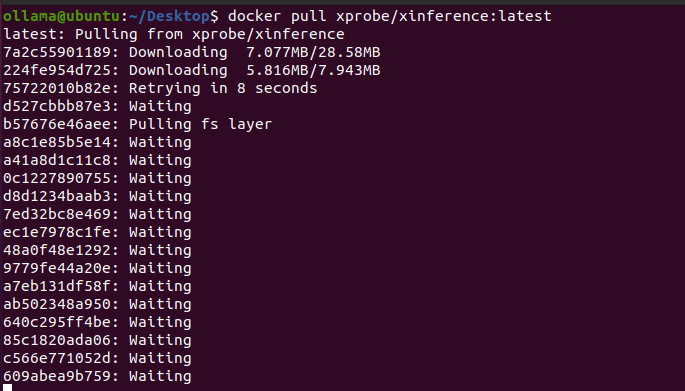Click the 5.816MB/7.943MB download progress
The height and width of the screenshot is (391, 685).
click(313, 70)
